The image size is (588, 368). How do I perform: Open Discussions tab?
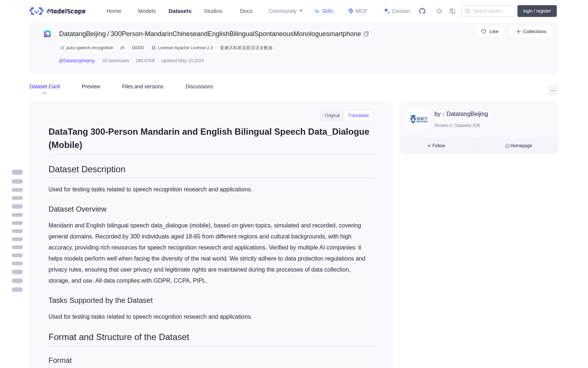[x=199, y=86]
